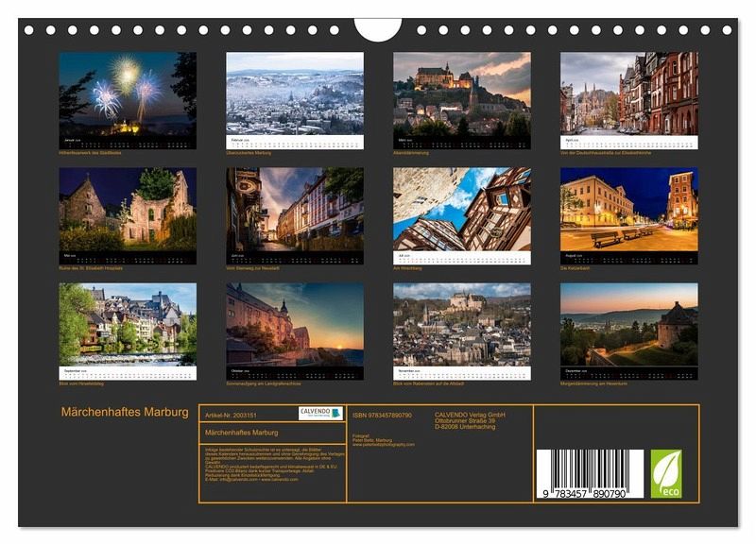Open the September riverside houses thumbnail
The width and height of the screenshot is (756, 545).
(x=128, y=324)
